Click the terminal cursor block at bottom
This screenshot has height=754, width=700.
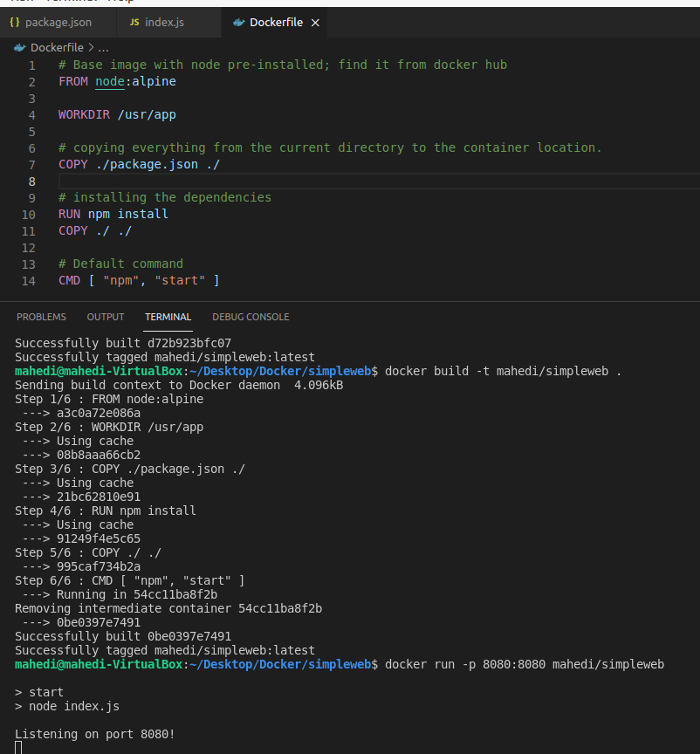coord(18,748)
